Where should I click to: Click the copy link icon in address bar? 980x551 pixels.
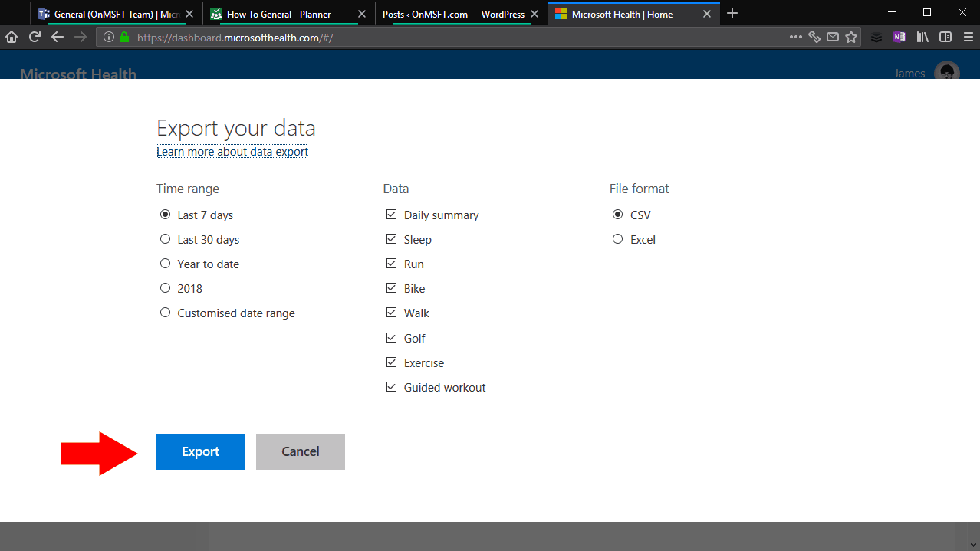[814, 37]
